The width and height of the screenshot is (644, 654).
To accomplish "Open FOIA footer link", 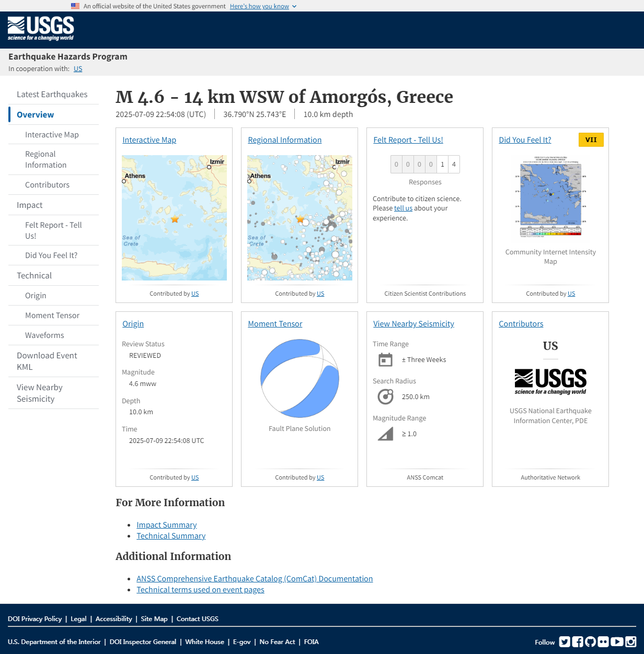I will [312, 642].
